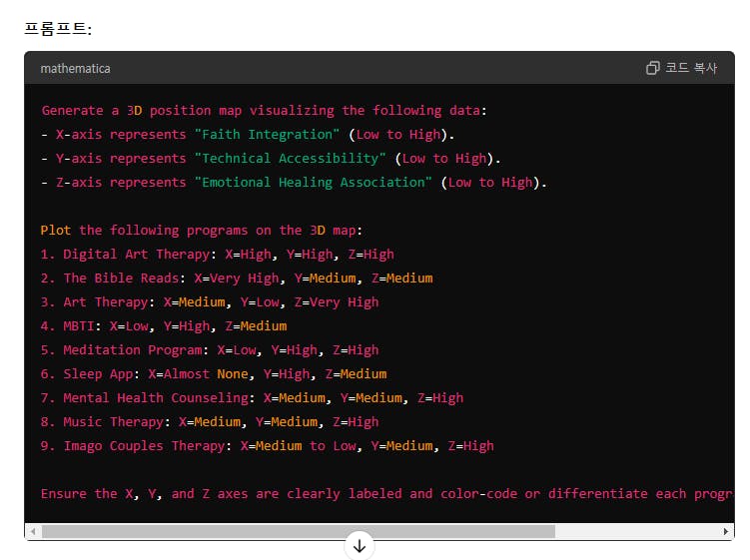The width and height of the screenshot is (750, 560).
Task: Click the Z-axis 'Emotional Healing Association' line
Action: (294, 183)
